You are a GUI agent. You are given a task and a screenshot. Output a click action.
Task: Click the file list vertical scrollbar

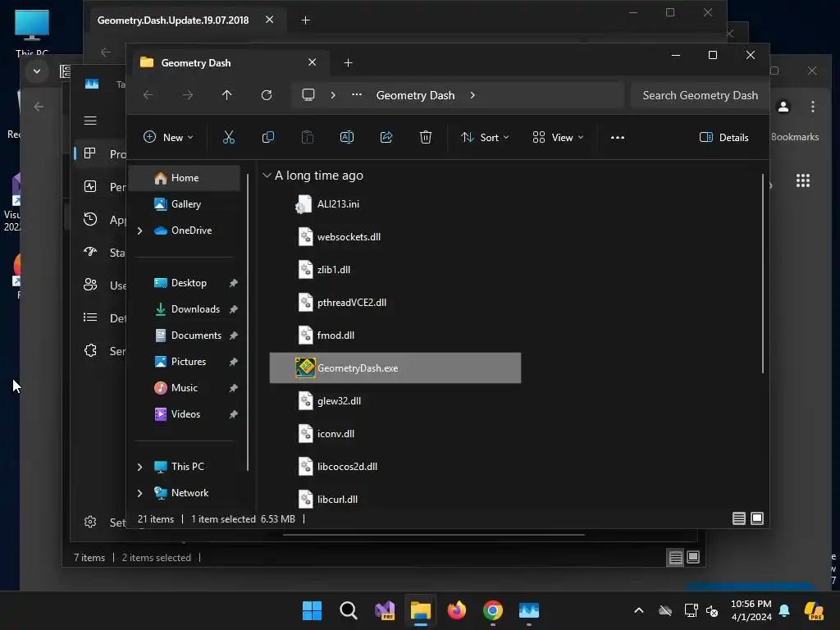coord(763,273)
